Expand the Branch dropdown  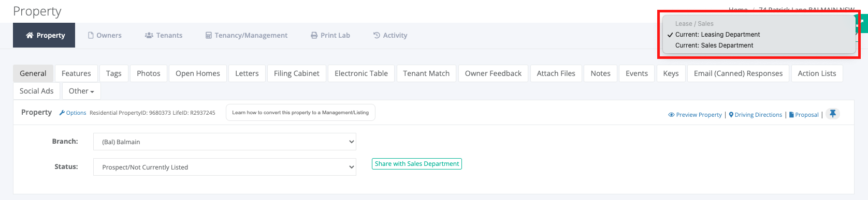[x=225, y=142]
